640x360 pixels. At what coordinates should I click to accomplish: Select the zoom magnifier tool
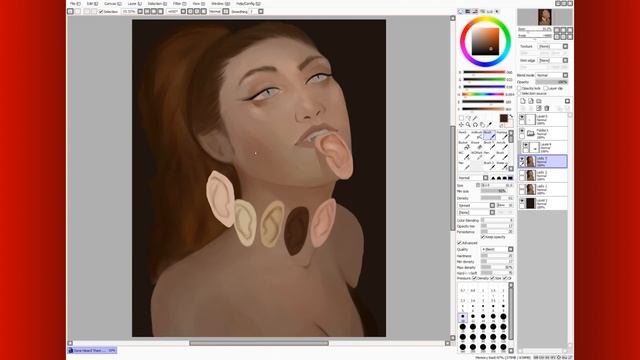[468, 124]
